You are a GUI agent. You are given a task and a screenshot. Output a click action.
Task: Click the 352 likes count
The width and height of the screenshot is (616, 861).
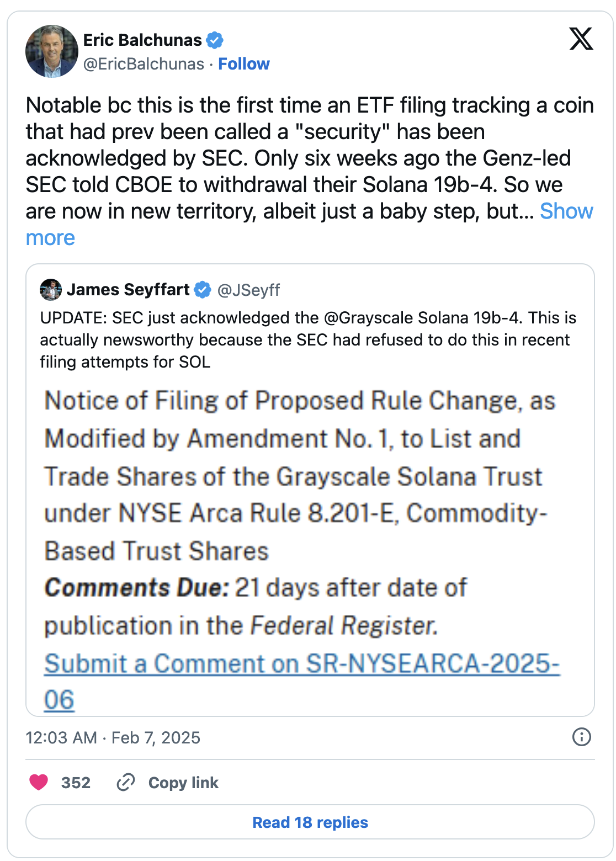click(76, 783)
